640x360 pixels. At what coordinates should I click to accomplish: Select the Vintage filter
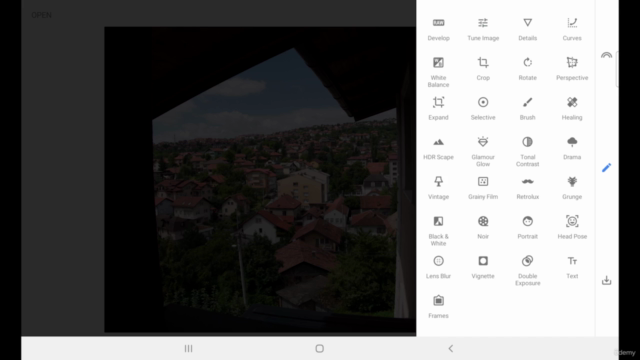tap(438, 188)
